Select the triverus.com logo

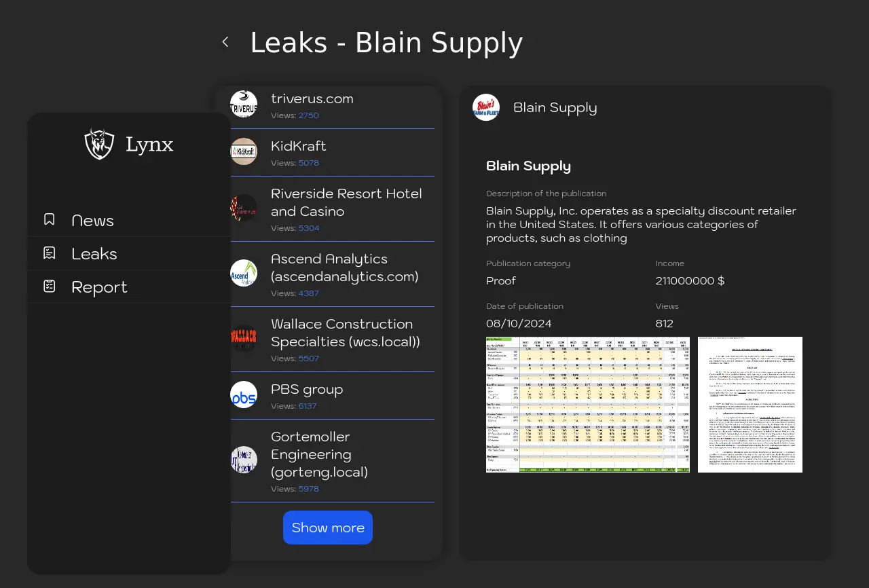pos(244,105)
